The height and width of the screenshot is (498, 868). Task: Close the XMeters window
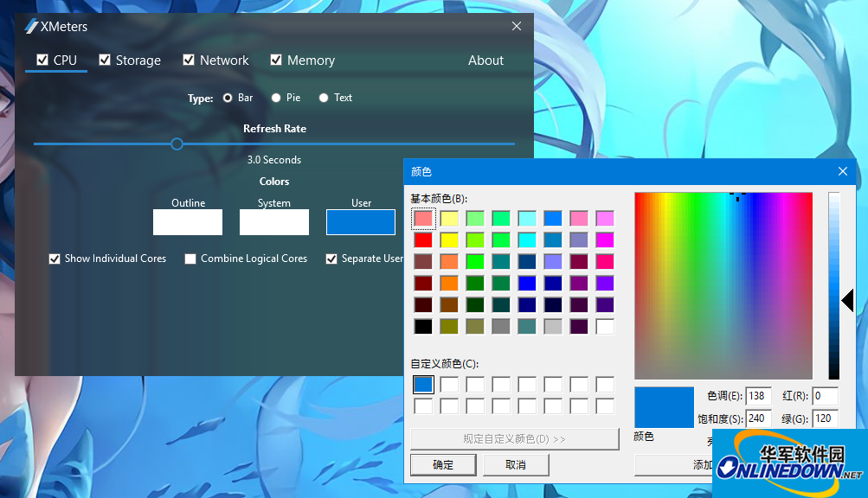[517, 26]
